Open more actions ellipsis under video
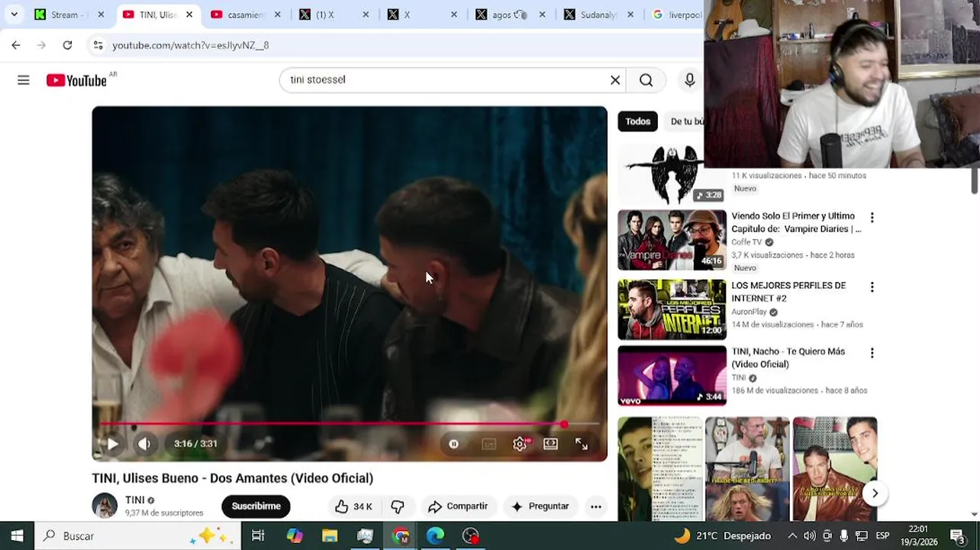Viewport: 980px width, 550px height. 596,506
